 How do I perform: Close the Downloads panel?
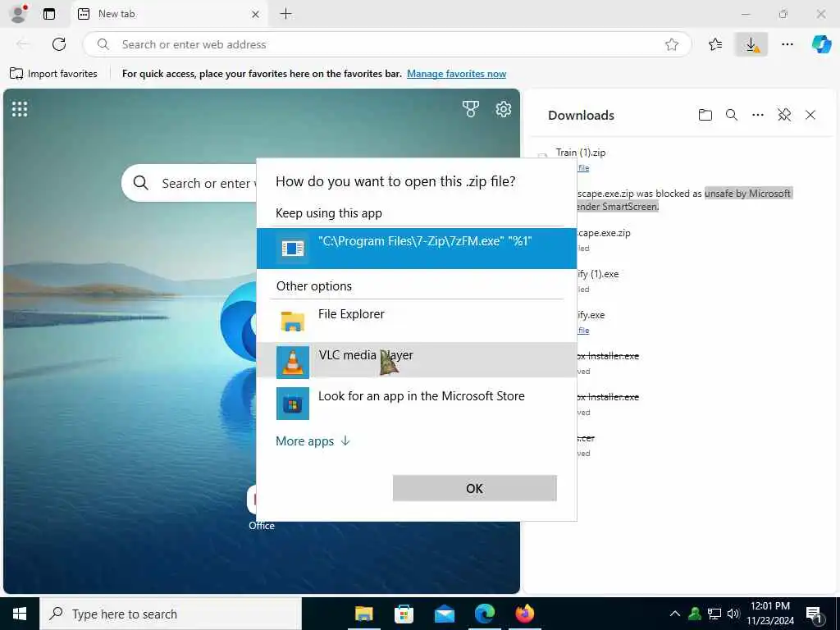coord(810,115)
